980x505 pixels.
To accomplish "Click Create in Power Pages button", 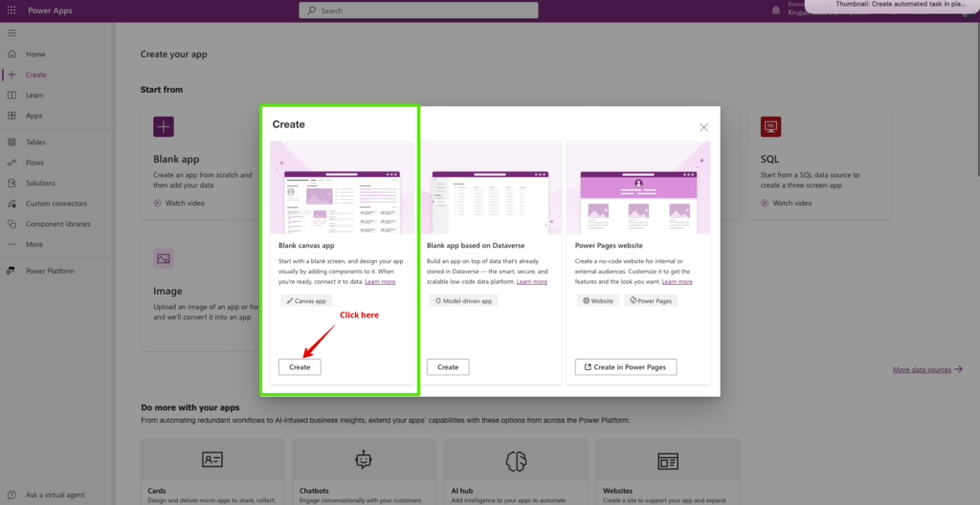I will tap(626, 367).
